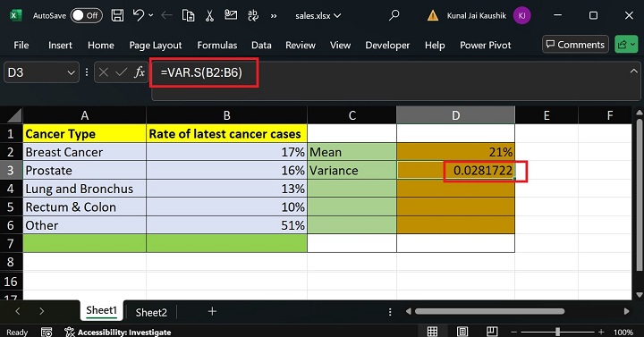
Task: Open the sales.xlsx file name dropdown
Action: click(x=318, y=15)
